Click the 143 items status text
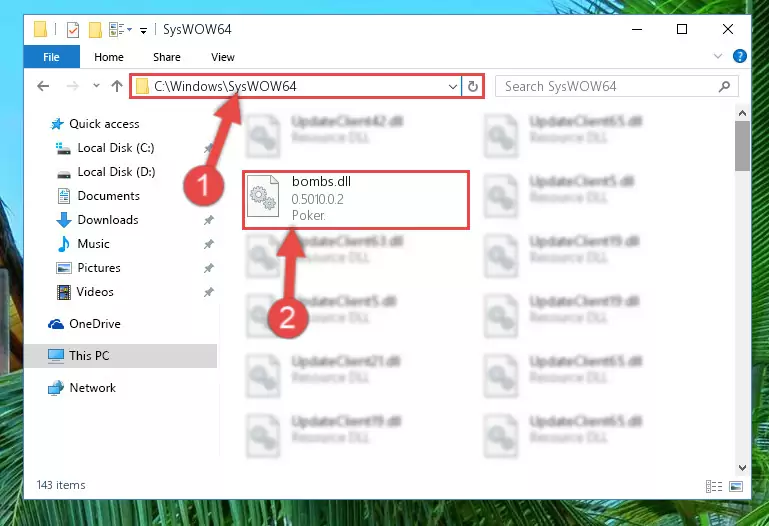 coord(61,485)
